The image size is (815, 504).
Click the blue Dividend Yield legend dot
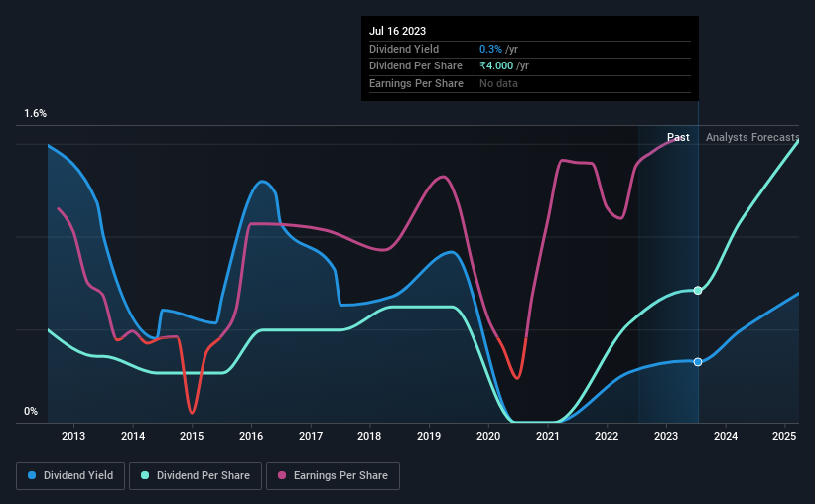point(32,475)
